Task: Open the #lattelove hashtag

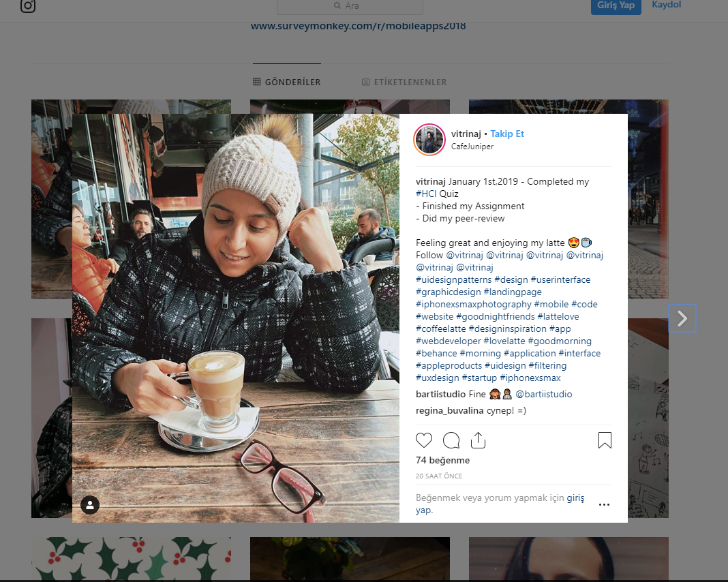Action: click(x=558, y=316)
